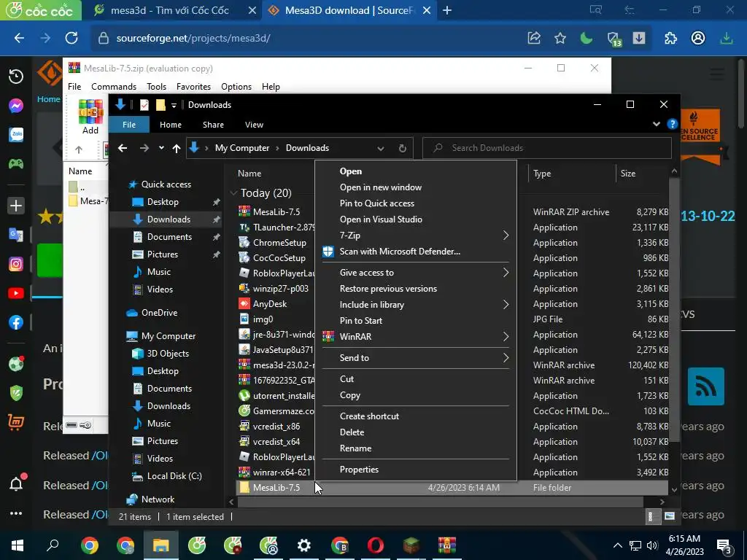Open Facebook from browser sidebar

(16, 322)
